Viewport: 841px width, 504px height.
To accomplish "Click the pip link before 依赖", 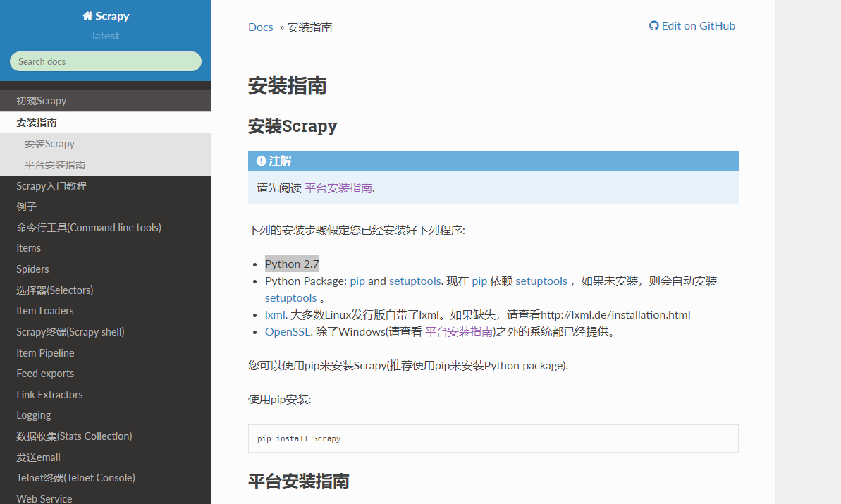I will click(479, 281).
